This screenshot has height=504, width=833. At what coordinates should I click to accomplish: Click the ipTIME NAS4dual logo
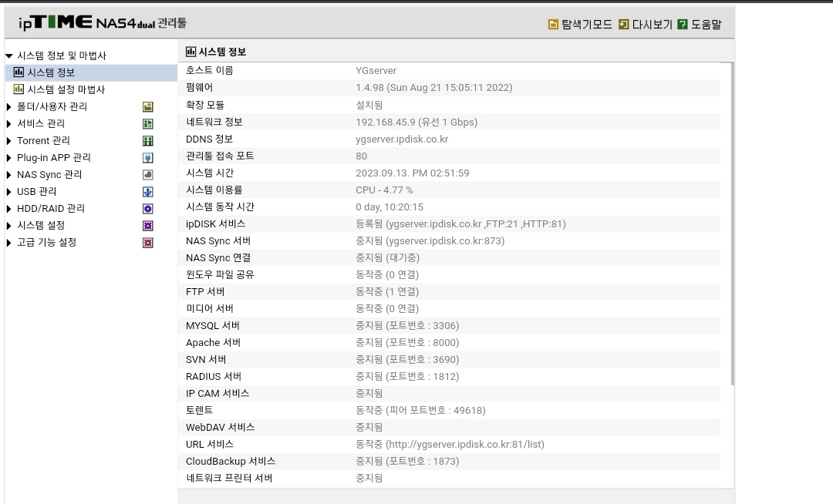tap(103, 22)
